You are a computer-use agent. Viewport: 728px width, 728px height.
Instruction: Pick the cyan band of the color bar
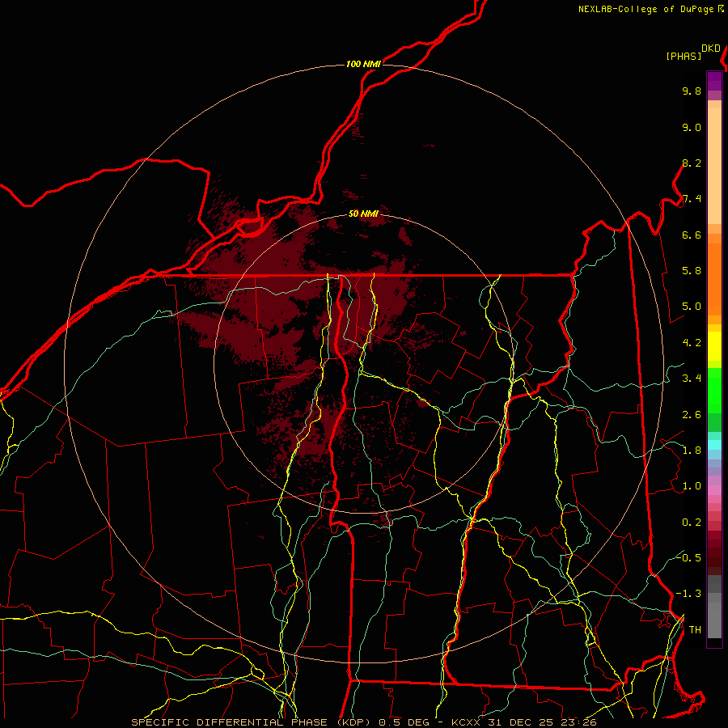tap(714, 445)
